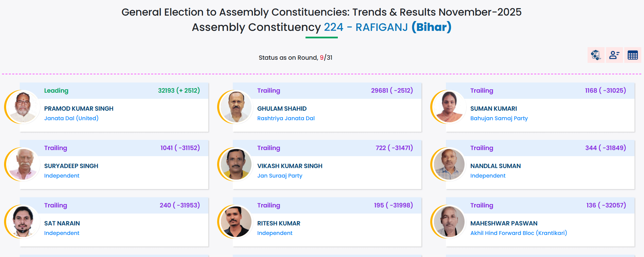Click the candidate card view icon
Screen dimensions: 644x257
614,55
